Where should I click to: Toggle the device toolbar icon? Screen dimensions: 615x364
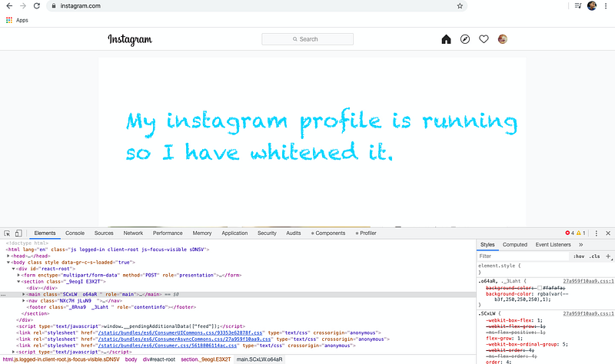coord(18,233)
